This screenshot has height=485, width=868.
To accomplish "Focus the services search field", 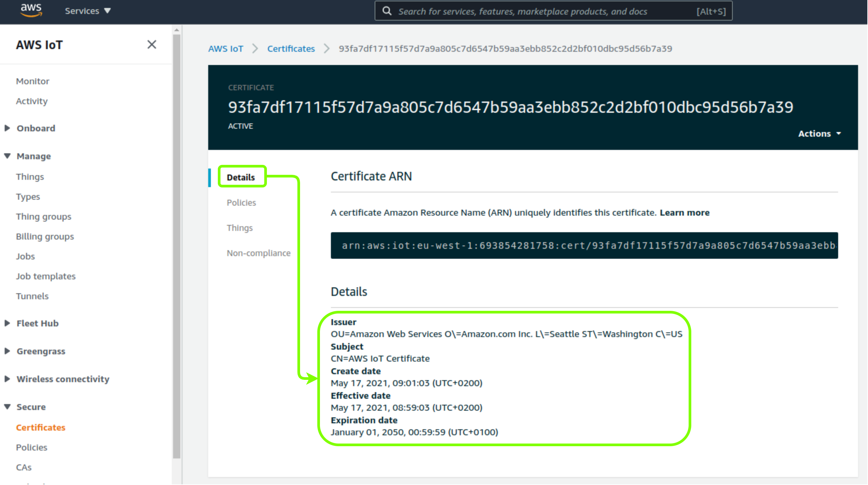I will [x=553, y=11].
